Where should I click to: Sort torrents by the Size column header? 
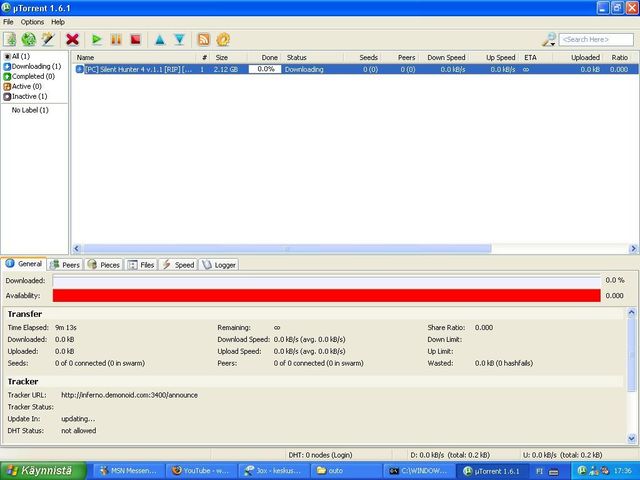pos(221,57)
